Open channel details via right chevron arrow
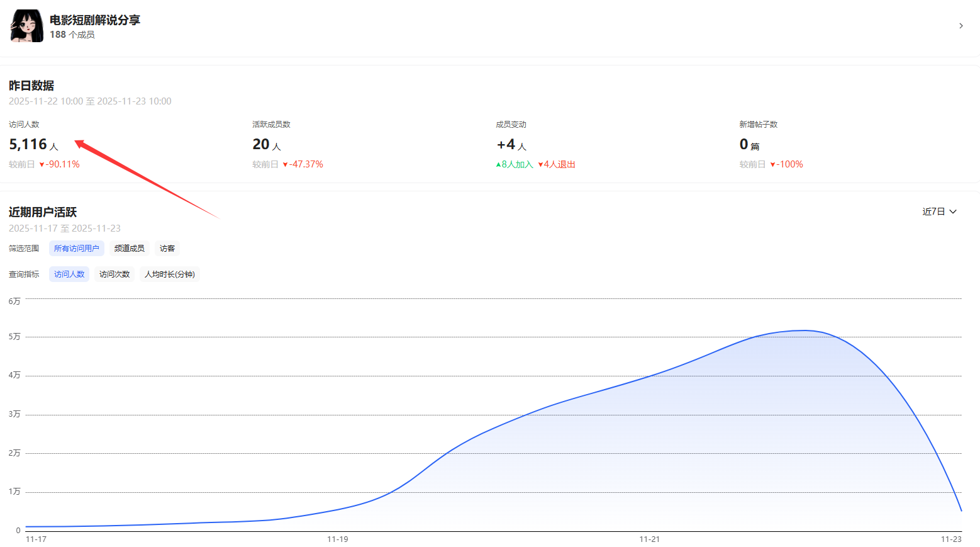This screenshot has width=980, height=547. pyautogui.click(x=961, y=26)
